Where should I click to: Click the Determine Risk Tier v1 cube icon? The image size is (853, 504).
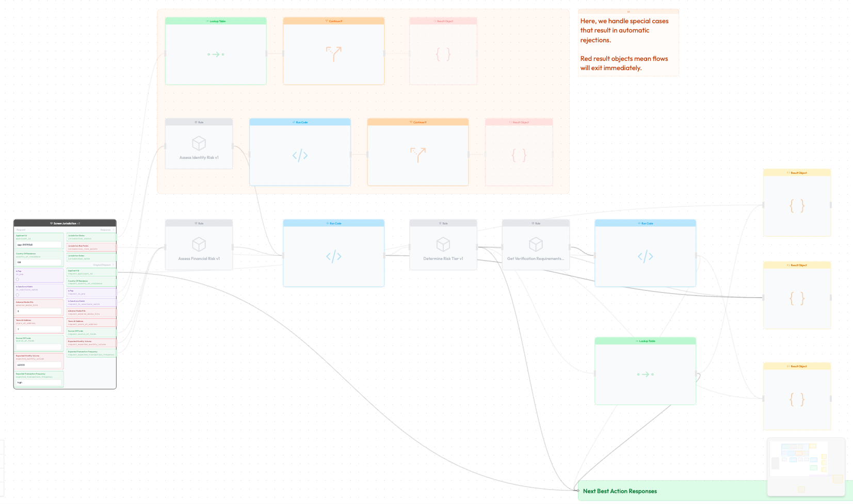click(443, 244)
